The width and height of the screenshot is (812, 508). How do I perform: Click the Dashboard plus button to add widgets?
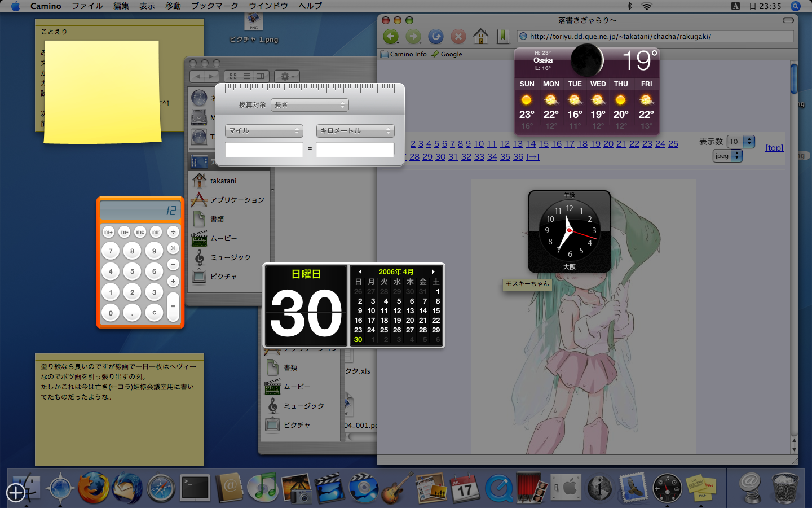tap(16, 493)
